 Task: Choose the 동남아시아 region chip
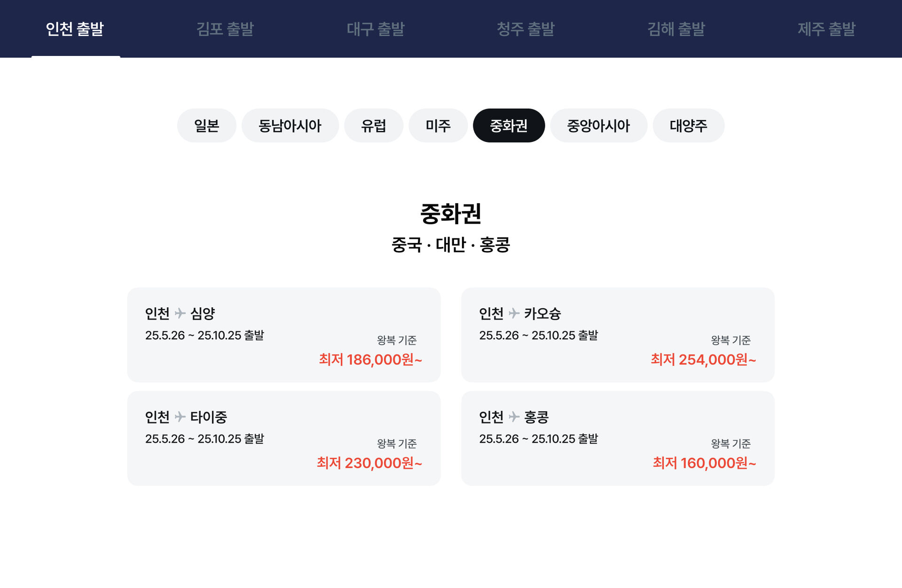click(x=290, y=125)
